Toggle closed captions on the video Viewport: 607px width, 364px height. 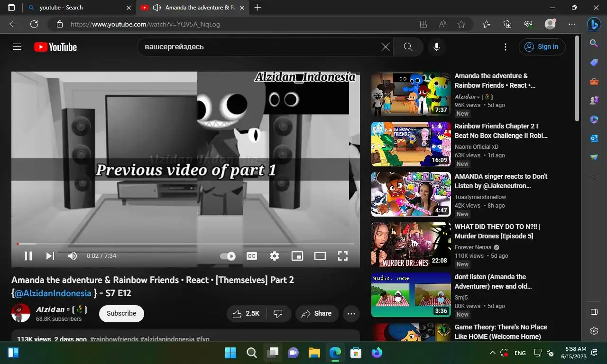(252, 256)
